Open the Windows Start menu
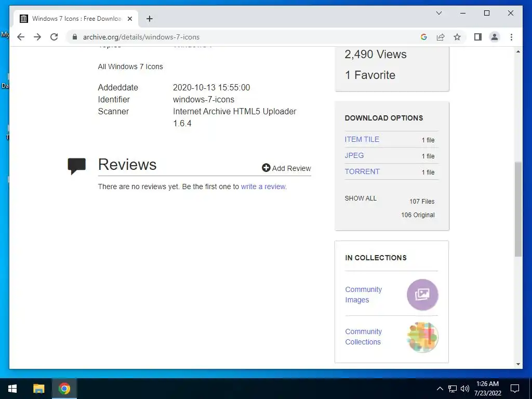The height and width of the screenshot is (399, 532). (x=12, y=389)
